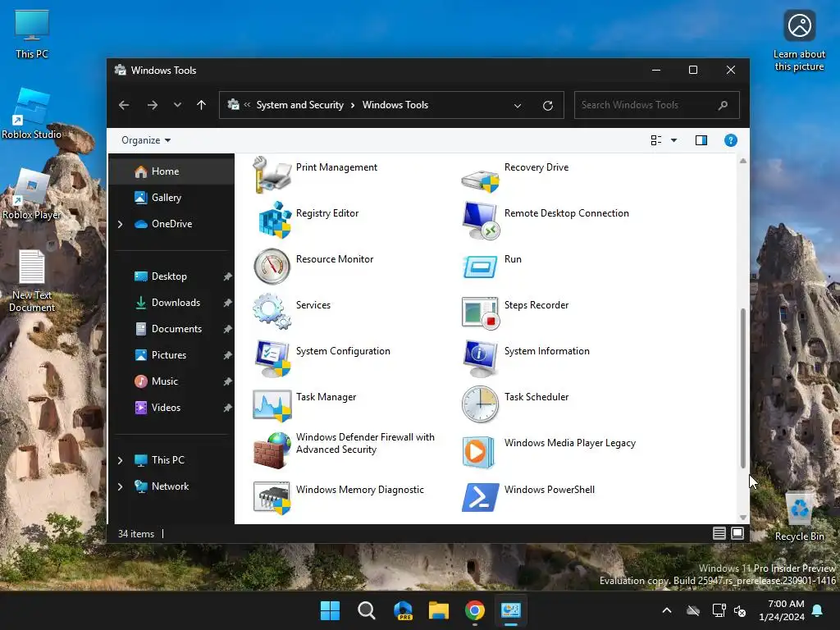The image size is (840, 630).
Task: Select Roblox Player desktop shortcut
Action: [x=32, y=194]
